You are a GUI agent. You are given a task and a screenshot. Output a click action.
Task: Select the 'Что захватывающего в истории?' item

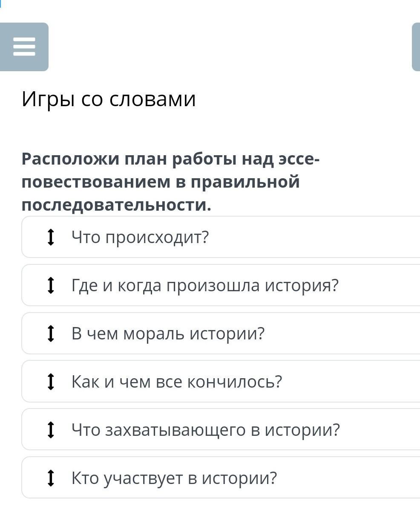pyautogui.click(x=221, y=430)
